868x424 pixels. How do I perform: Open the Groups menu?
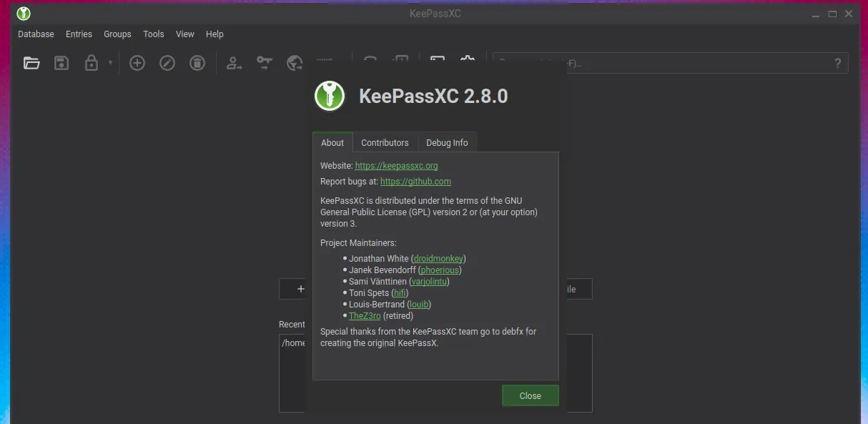pos(117,34)
